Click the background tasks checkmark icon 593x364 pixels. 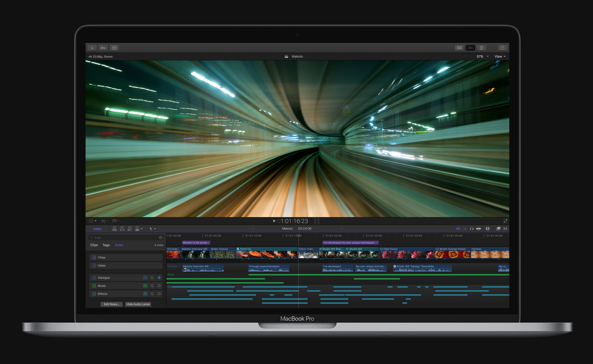114,48
